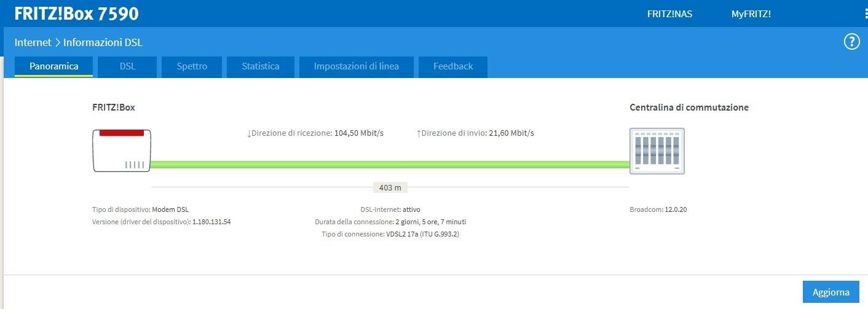Click Internet in the breadcrumb
This screenshot has width=868, height=309.
[33, 42]
